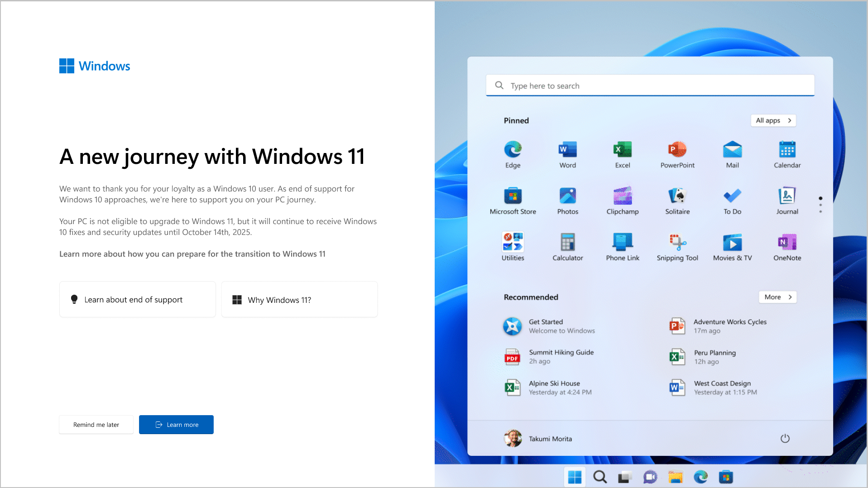Image resolution: width=868 pixels, height=488 pixels.
Task: Open Microsoft Edge from the taskbar
Action: pyautogui.click(x=701, y=476)
